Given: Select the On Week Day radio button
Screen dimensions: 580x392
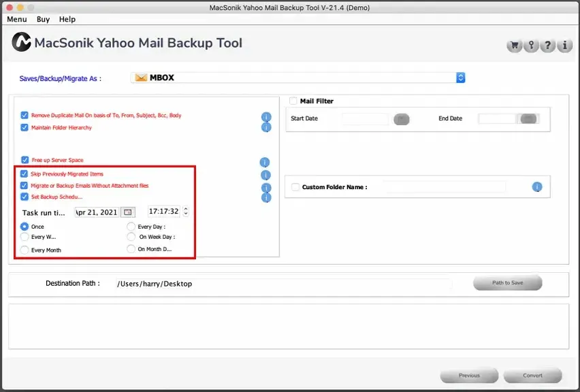Looking at the screenshot, I should click(x=131, y=237).
